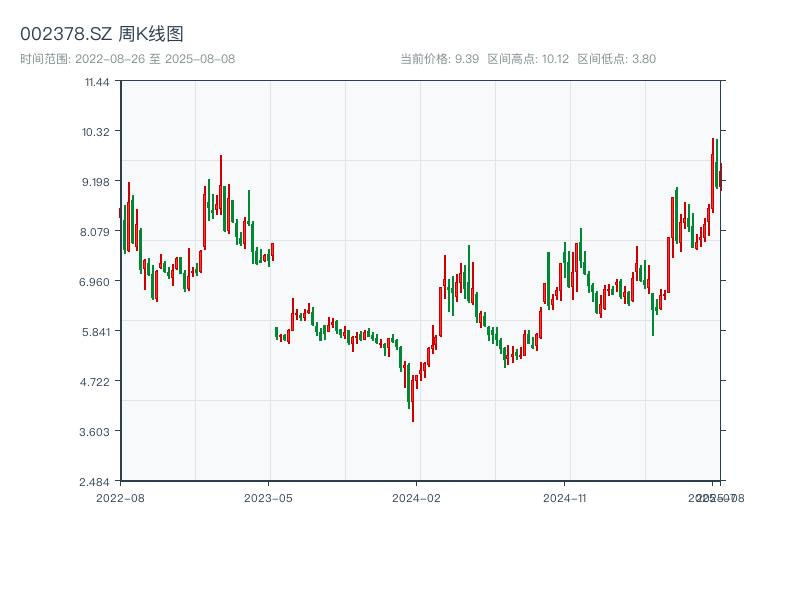Click the 002378.SZ 周K线图 chart title

pyautogui.click(x=101, y=34)
